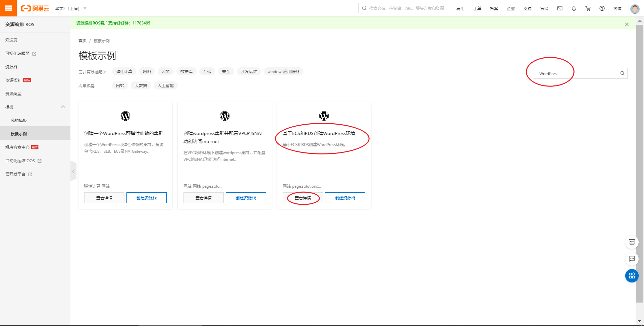Open the blue floating apps grid button

tap(632, 276)
